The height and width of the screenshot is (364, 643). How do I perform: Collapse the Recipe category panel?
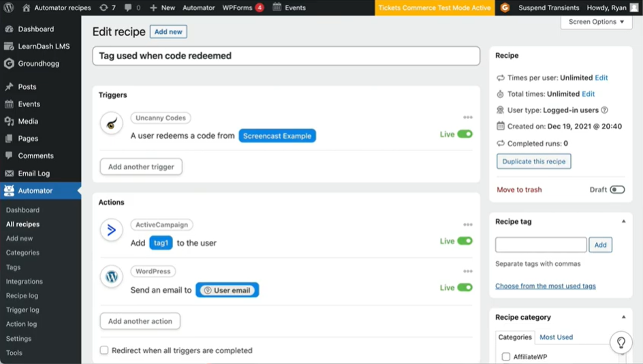pos(623,317)
